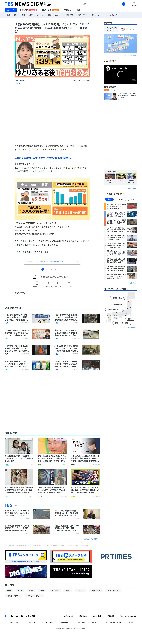Select the 地域 tab in header
142x644 pixels.
click(x=78, y=10)
